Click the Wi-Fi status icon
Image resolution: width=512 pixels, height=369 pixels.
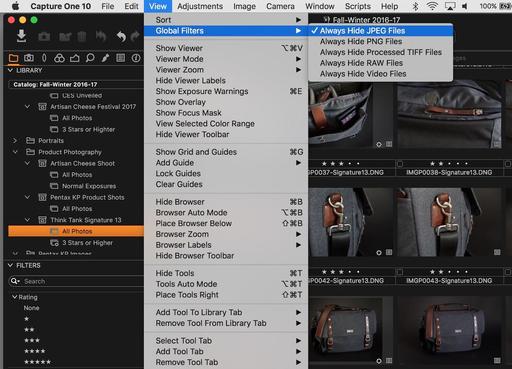[432, 6]
